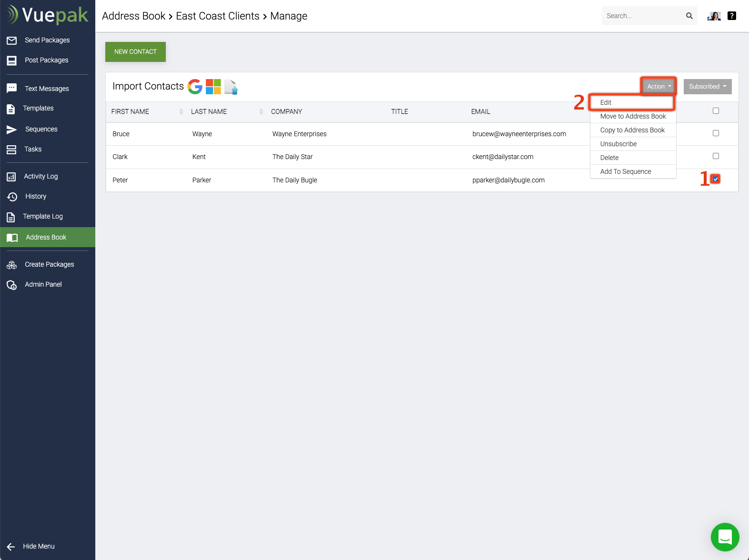Open Send Packages from the sidebar

click(47, 40)
